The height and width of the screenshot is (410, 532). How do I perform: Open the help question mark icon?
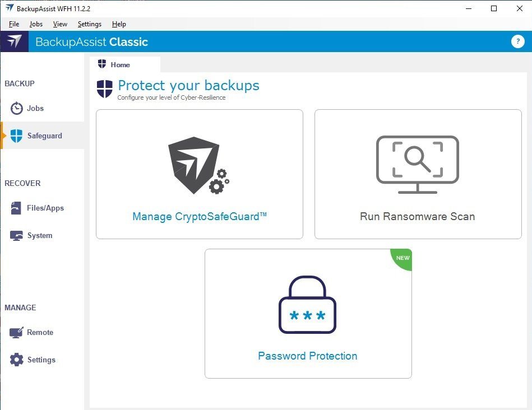point(517,41)
